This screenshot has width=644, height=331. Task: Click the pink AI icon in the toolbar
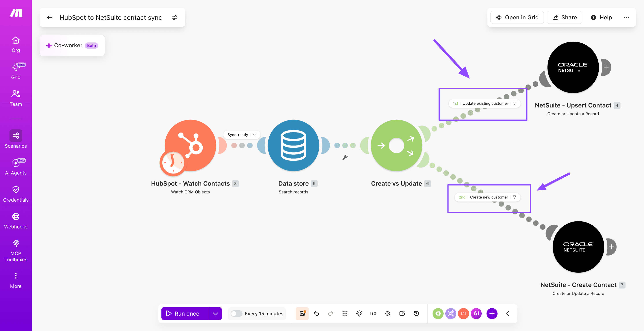pos(476,314)
